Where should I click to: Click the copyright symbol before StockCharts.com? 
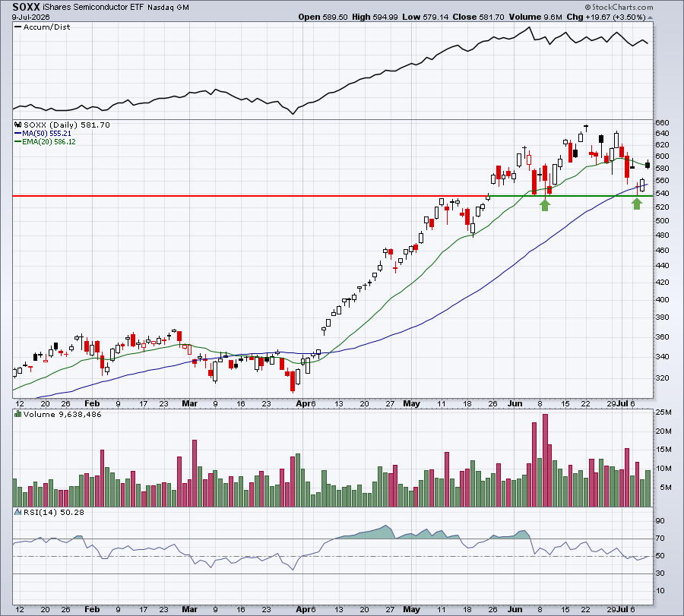[x=587, y=8]
